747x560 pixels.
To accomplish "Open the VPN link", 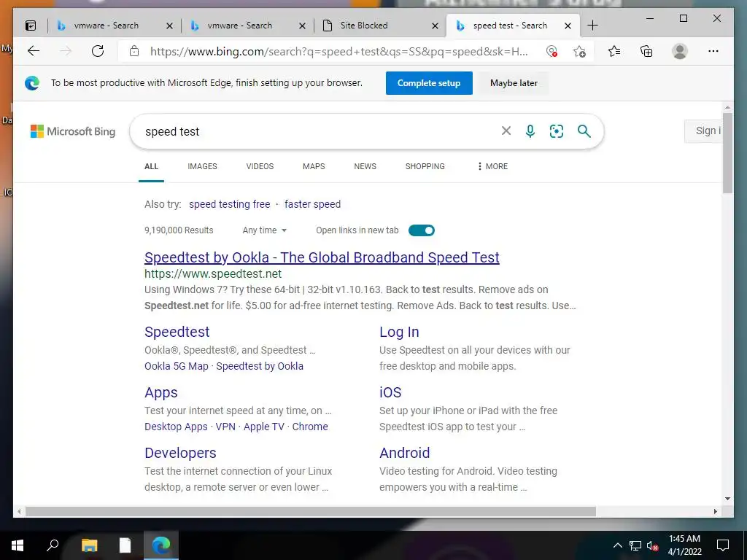I will 225,427.
